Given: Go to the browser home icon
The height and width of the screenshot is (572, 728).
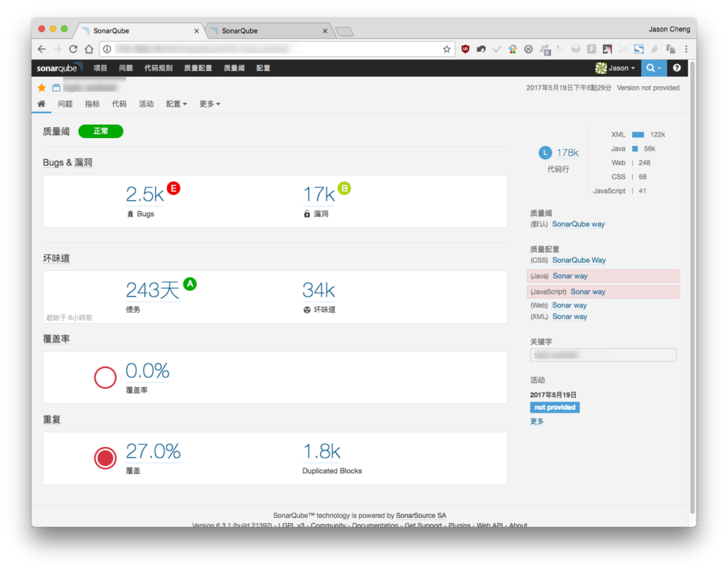Looking at the screenshot, I should click(x=89, y=49).
